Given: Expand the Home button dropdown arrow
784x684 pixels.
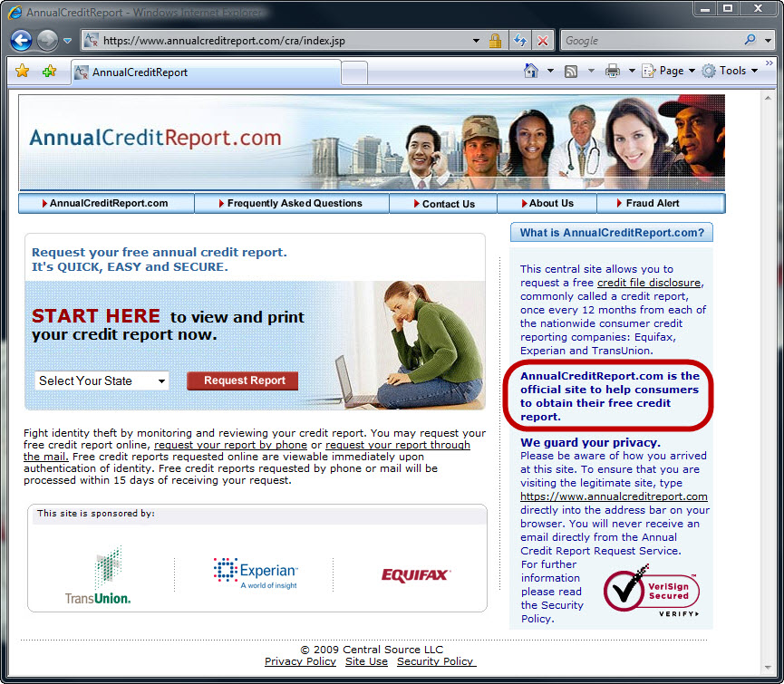Looking at the screenshot, I should click(x=550, y=71).
